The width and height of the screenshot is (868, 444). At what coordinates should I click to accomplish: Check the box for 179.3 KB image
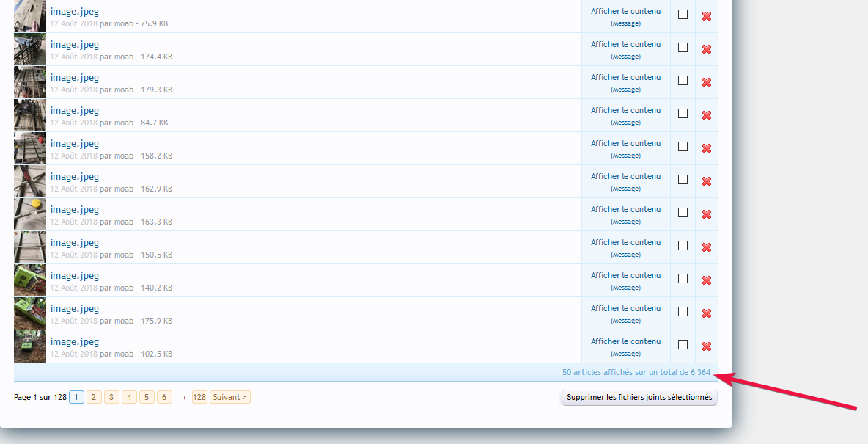683,81
